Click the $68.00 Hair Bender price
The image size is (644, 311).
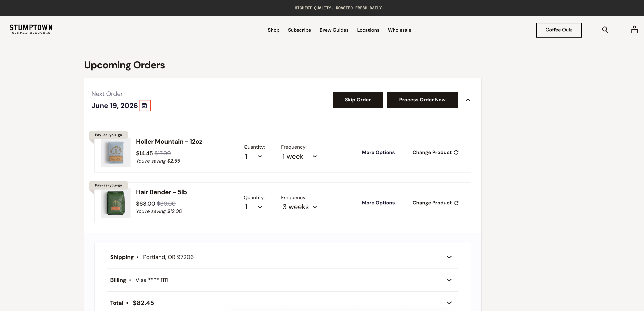(145, 203)
